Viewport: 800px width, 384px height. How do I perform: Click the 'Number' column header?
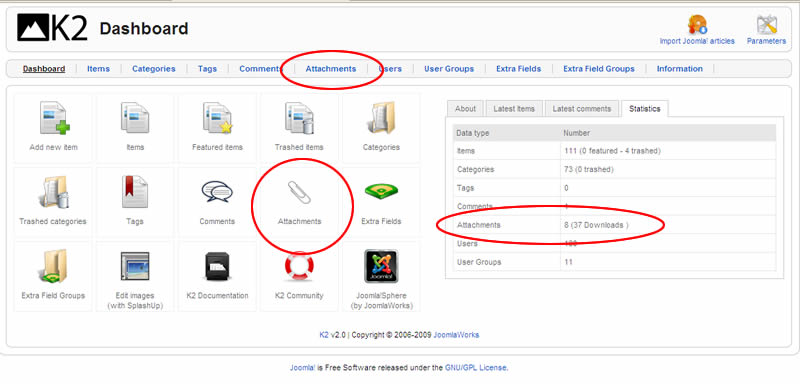click(x=577, y=133)
